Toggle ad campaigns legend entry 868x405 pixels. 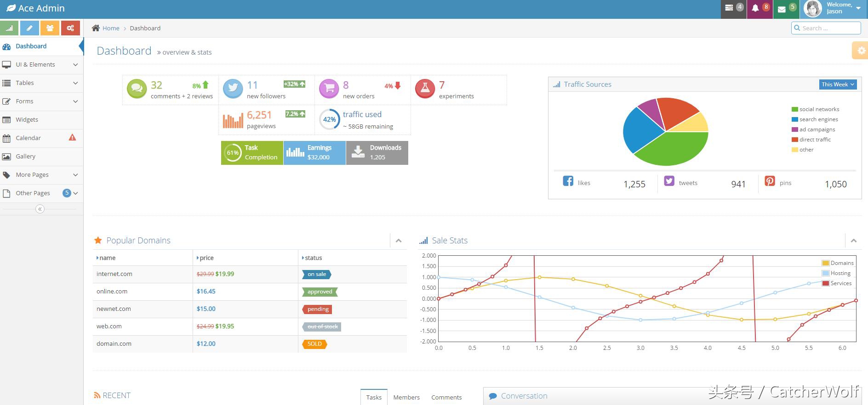tap(813, 129)
